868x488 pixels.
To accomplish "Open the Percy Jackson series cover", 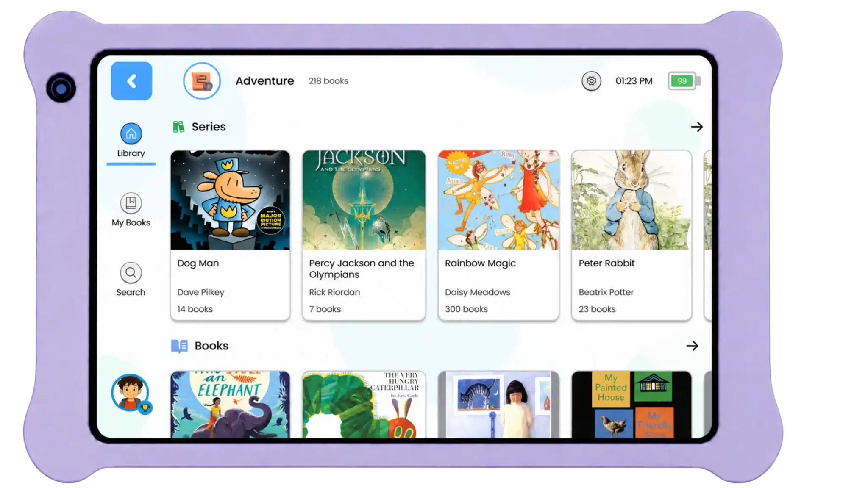I will 364,200.
